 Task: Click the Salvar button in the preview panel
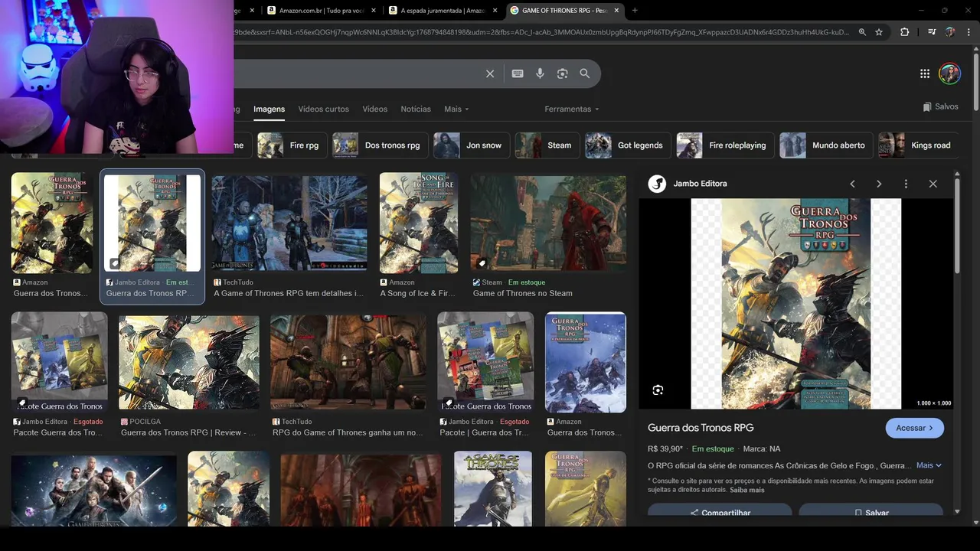pos(871,511)
